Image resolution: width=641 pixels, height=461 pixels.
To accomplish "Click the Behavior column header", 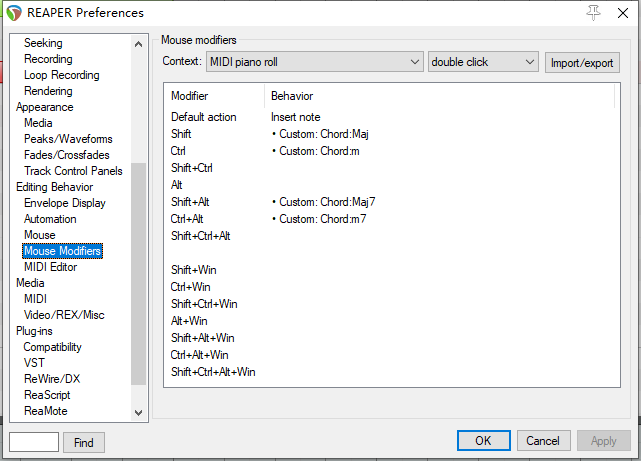I will 292,96.
